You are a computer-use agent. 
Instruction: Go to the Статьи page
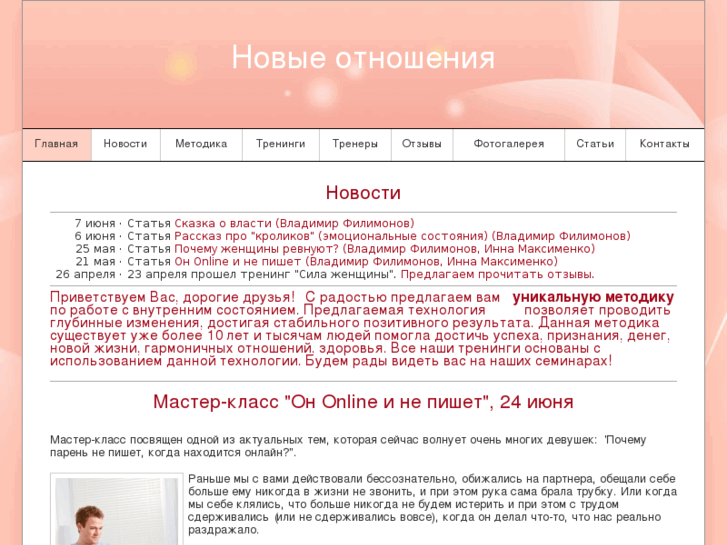pyautogui.click(x=595, y=144)
